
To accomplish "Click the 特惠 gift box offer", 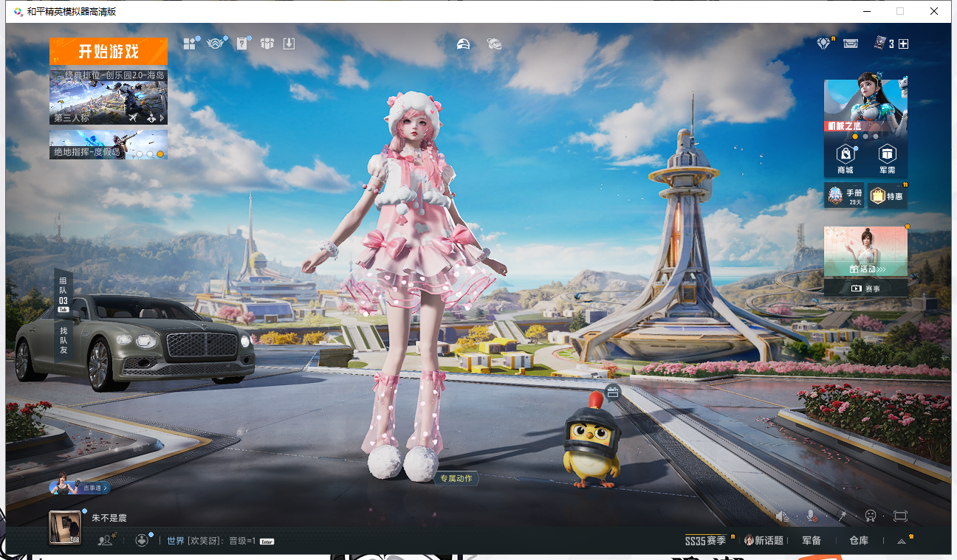I will click(x=887, y=196).
